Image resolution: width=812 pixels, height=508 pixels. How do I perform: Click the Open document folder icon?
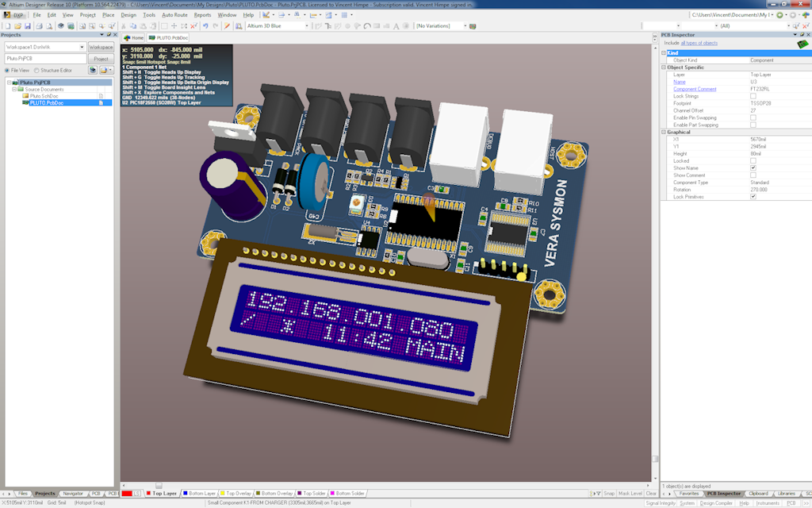pos(17,26)
